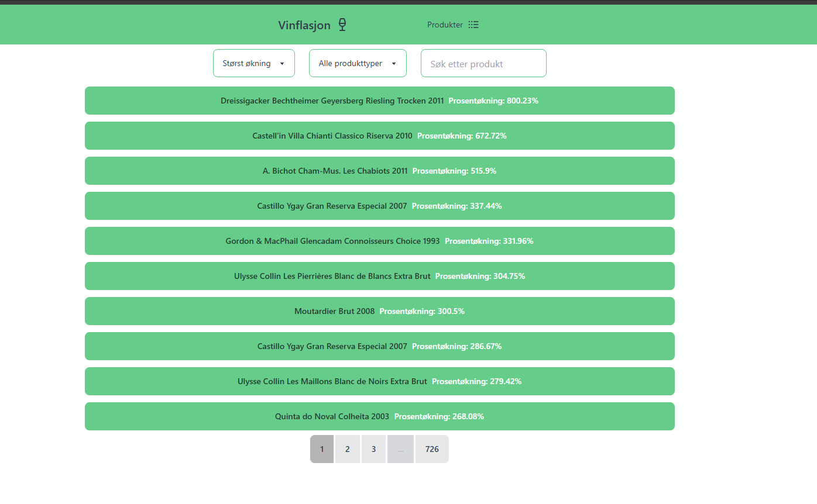817x504 pixels.
Task: Open A. Bichot Cham-Mus. Les Chabiots 2011
Action: (x=379, y=171)
